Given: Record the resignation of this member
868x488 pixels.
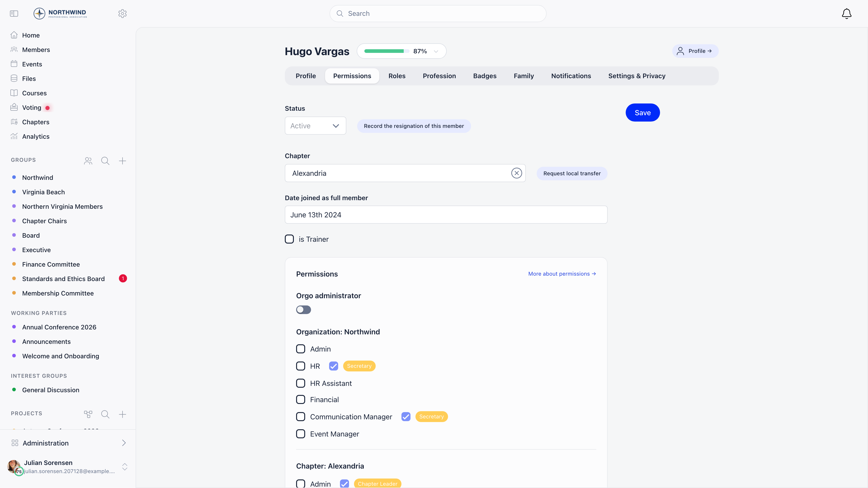Looking at the screenshot, I should pos(414,126).
